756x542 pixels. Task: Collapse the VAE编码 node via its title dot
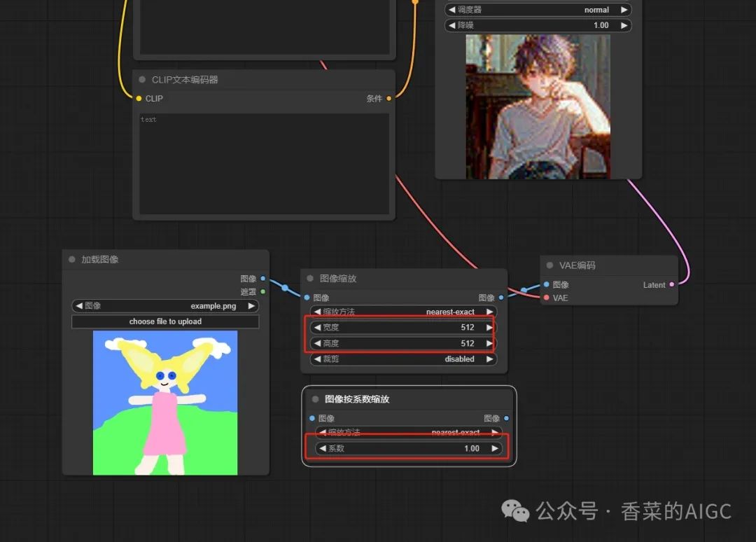pos(549,265)
